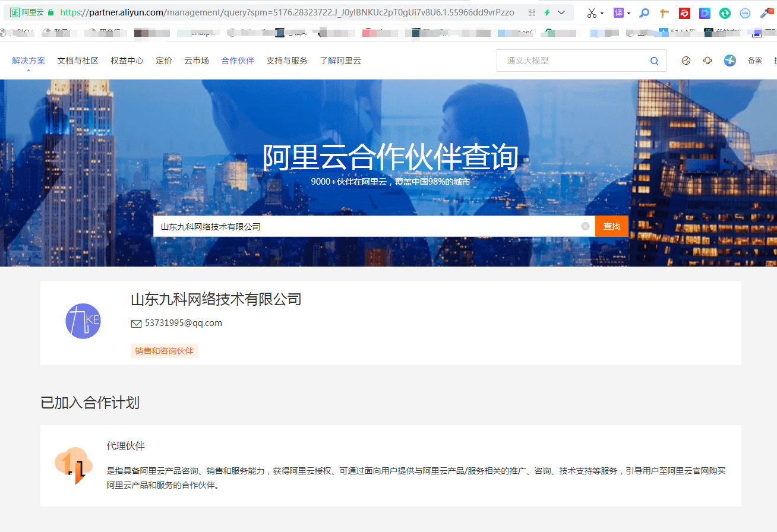The width and height of the screenshot is (777, 532).
Task: Open the scissors tool dropdown arrow
Action: [x=602, y=13]
